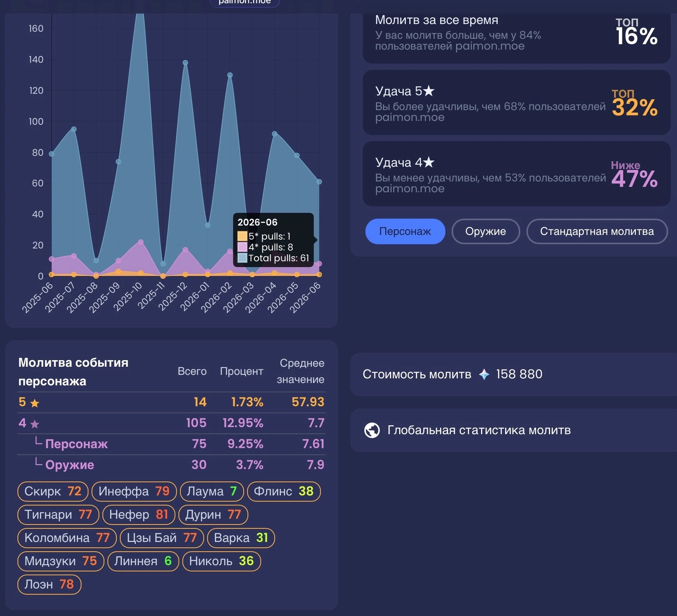Click the purple 4* pulls legend swatch

coord(242,247)
